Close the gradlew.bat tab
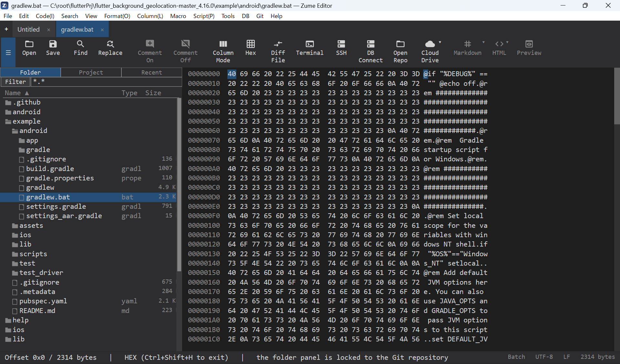This screenshot has height=364, width=620. tap(102, 30)
